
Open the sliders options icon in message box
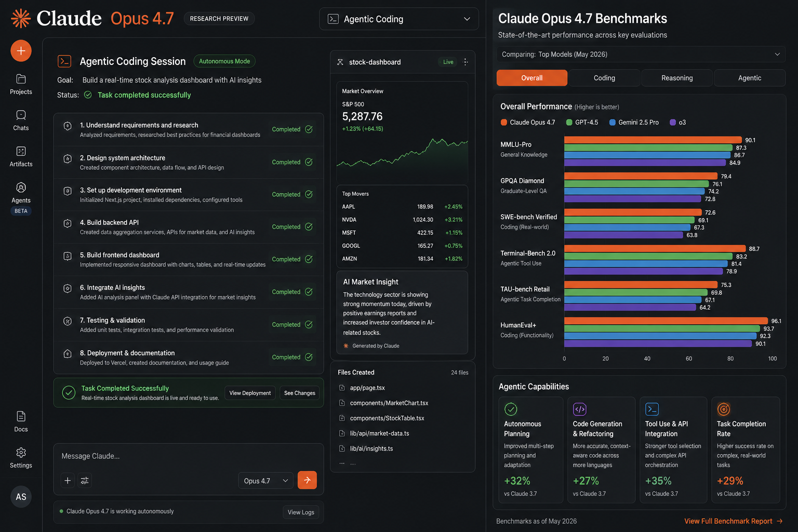click(85, 481)
